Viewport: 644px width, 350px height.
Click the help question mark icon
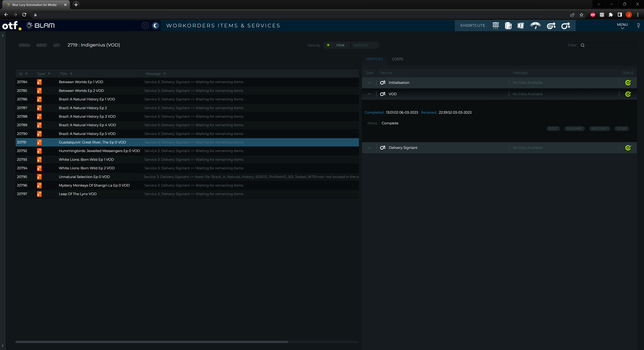(x=638, y=25)
